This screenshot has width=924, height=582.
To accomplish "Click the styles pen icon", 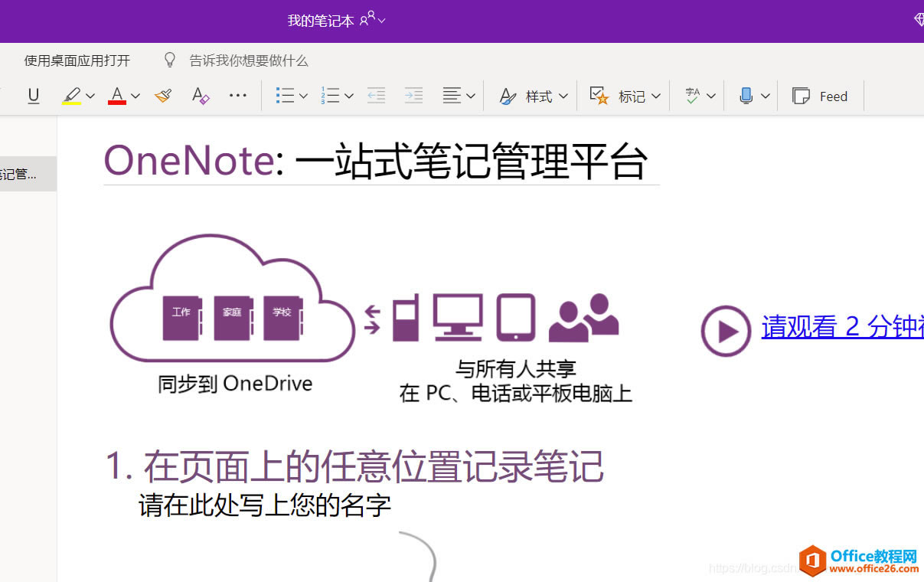I will [x=508, y=96].
